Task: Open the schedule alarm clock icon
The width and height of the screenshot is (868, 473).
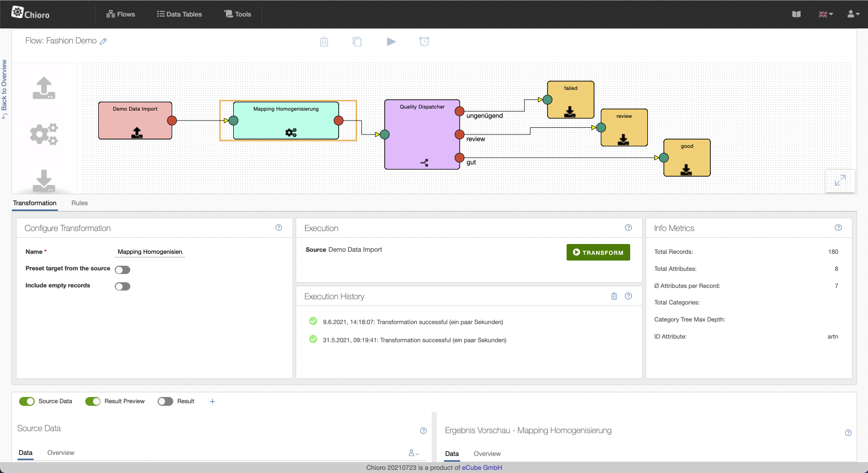Action: click(424, 41)
